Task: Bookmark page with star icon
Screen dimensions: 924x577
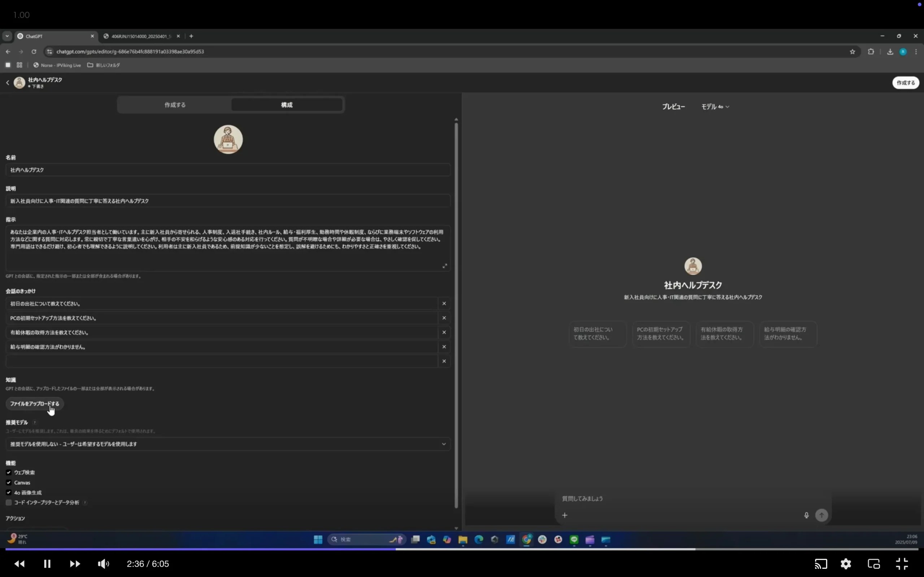Action: point(852,52)
